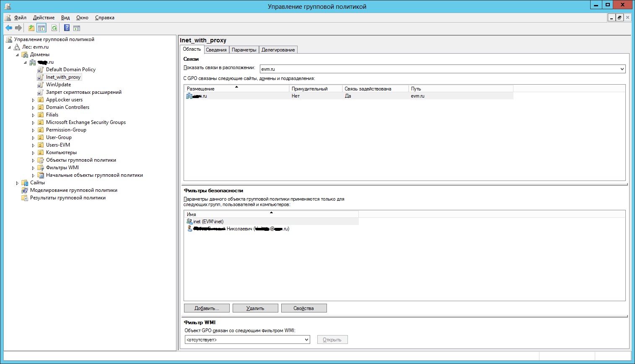The image size is (635, 364).
Task: Open the Файл menu
Action: [20, 18]
